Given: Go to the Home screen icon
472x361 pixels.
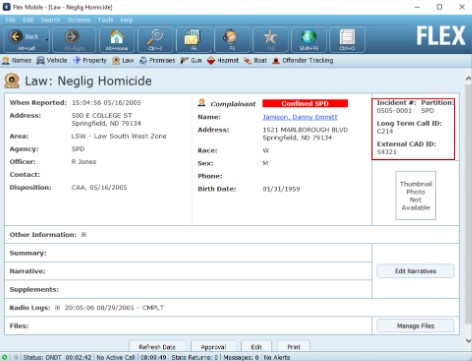Looking at the screenshot, I should click(117, 39).
